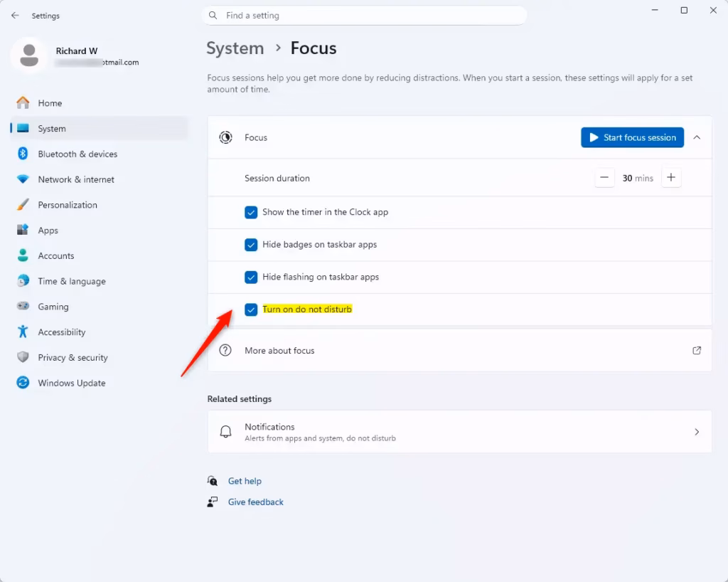The image size is (728, 582).
Task: Click the Get help headset icon
Action: pos(212,481)
